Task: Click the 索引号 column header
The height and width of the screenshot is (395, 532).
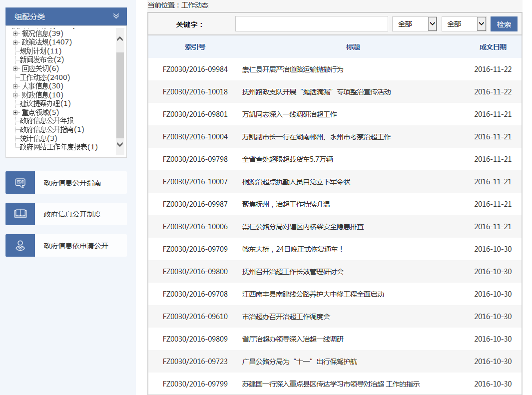Action: [195, 47]
